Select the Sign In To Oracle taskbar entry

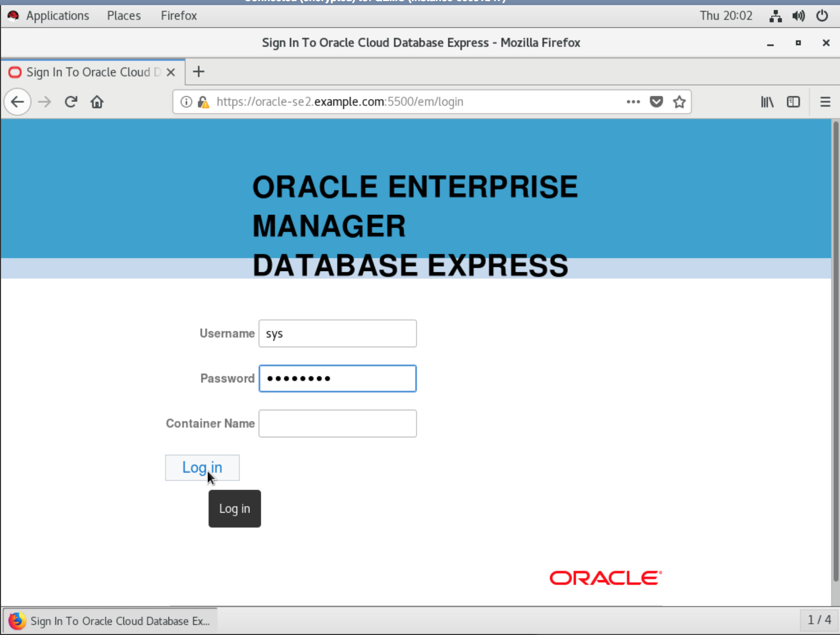point(111,621)
